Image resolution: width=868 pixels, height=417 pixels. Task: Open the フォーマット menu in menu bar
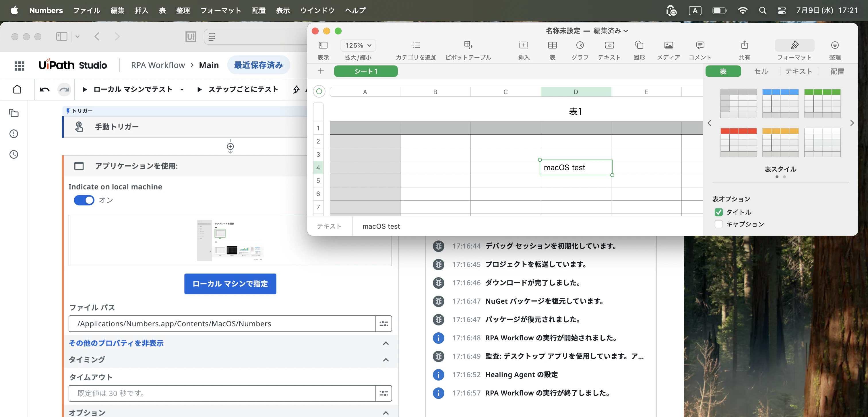tap(221, 10)
